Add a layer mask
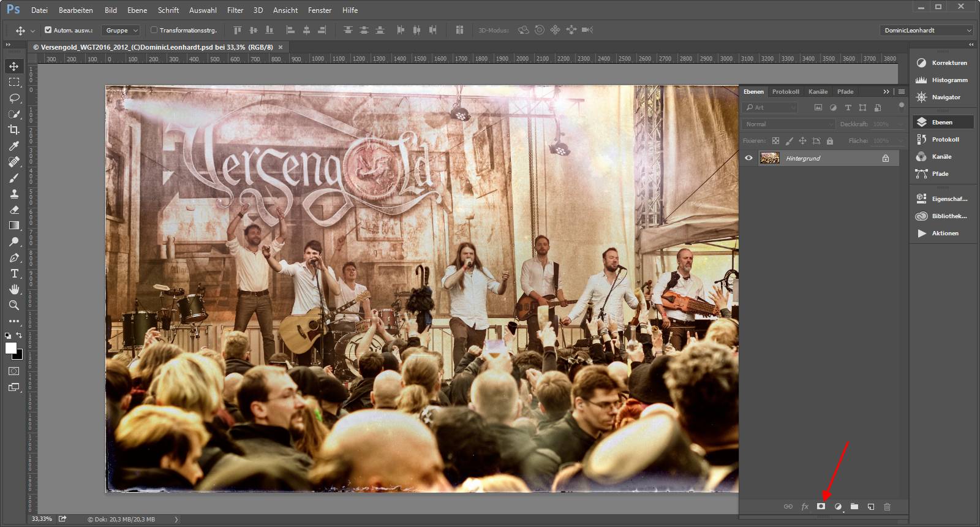Viewport: 980px width, 527px height. (x=821, y=506)
